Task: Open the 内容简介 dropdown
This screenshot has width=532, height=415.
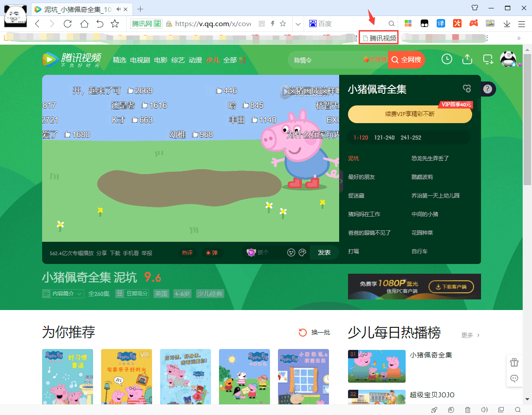Action: 63,293
